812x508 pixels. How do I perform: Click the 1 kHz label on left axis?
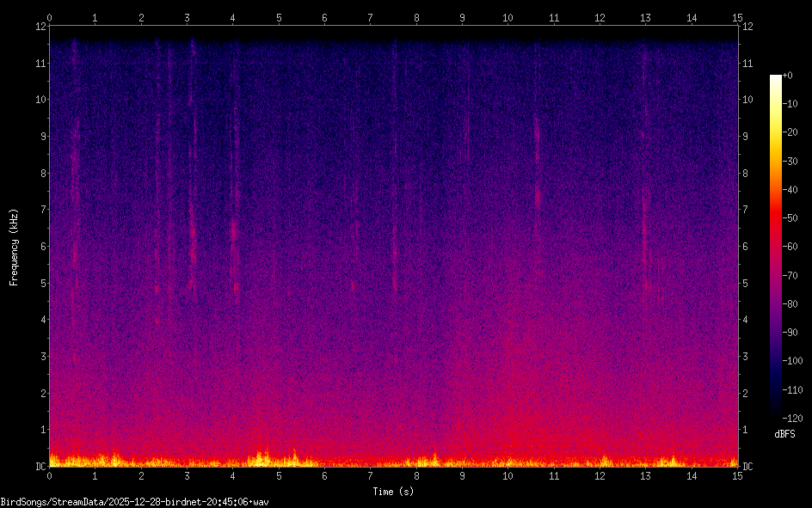[x=42, y=430]
